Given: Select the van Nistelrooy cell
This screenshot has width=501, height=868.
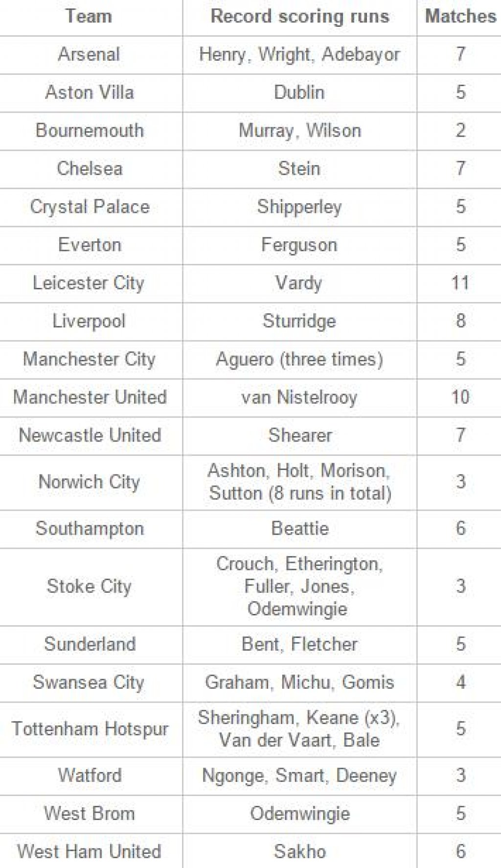Looking at the screenshot, I should tap(299, 397).
